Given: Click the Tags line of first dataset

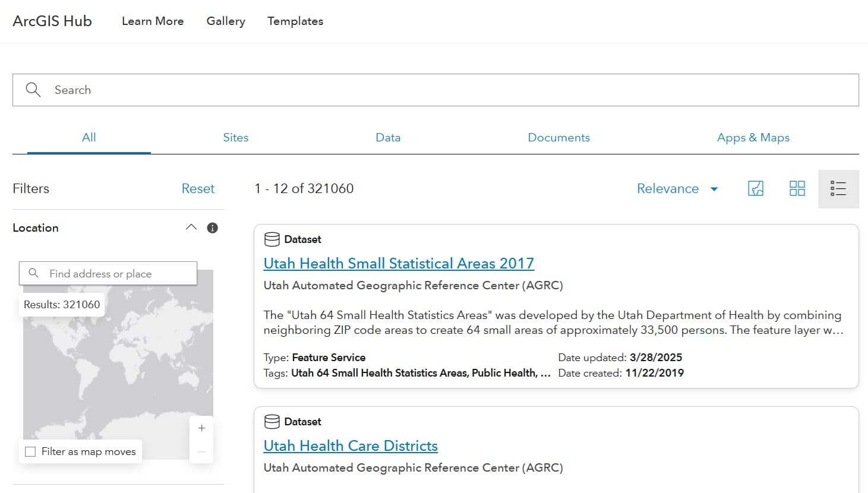Looking at the screenshot, I should pyautogui.click(x=407, y=373).
